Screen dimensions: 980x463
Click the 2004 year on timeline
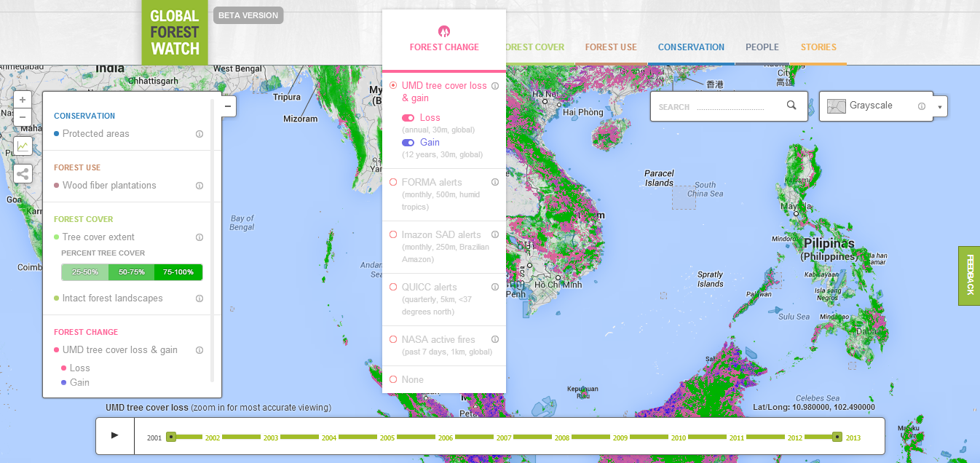tap(329, 438)
